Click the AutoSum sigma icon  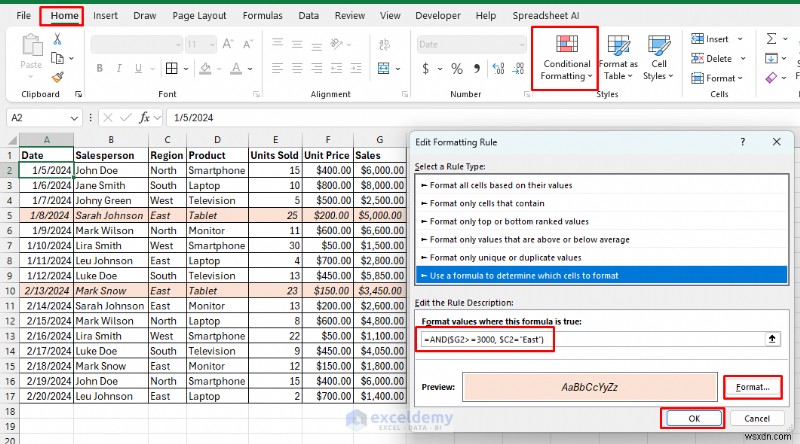point(771,39)
